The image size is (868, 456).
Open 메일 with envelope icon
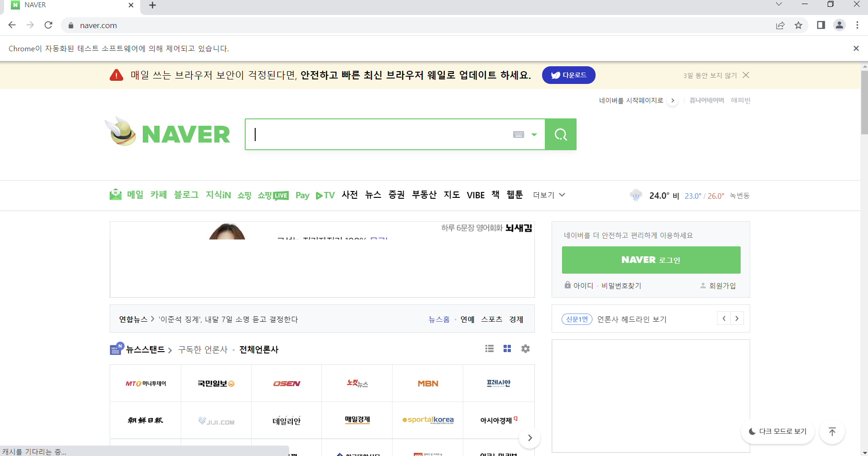(x=126, y=195)
